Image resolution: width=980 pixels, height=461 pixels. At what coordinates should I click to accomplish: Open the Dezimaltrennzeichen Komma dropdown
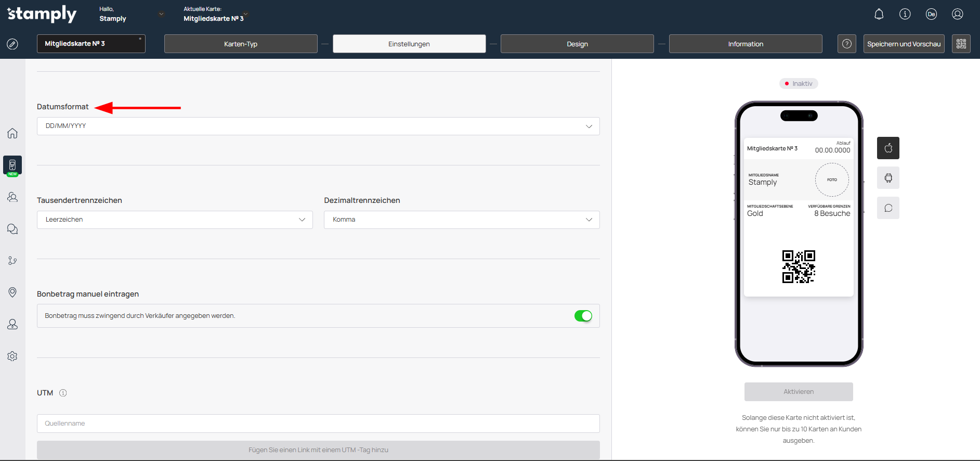(461, 220)
